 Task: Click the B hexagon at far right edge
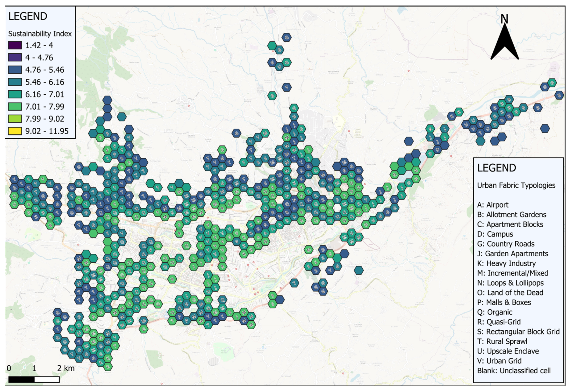tap(559, 95)
